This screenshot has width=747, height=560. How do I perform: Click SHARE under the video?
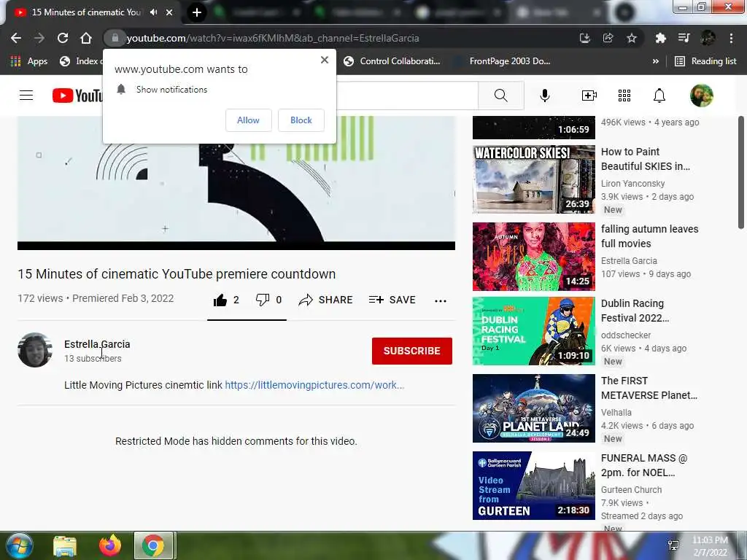coord(325,300)
